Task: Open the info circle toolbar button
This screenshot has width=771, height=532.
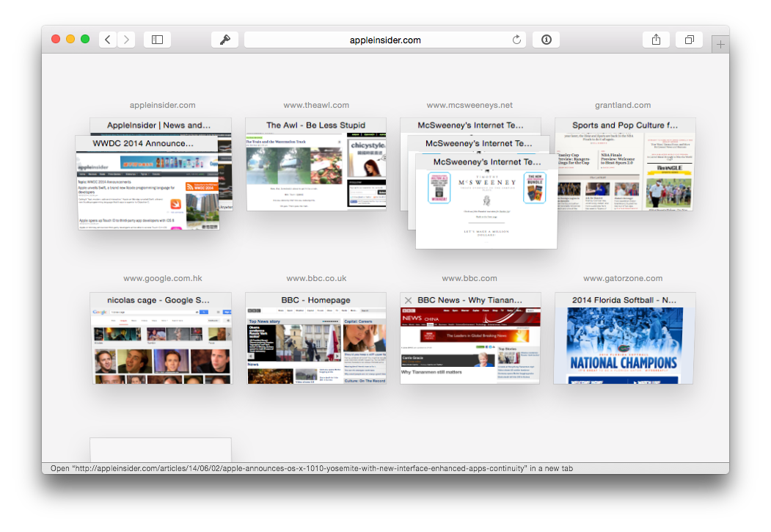Action: [x=547, y=40]
